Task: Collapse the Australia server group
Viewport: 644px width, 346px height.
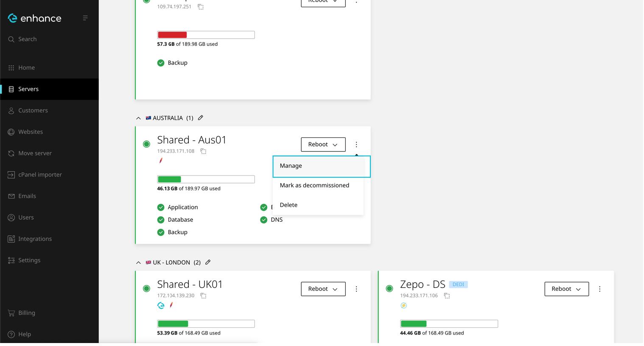Action: 138,118
